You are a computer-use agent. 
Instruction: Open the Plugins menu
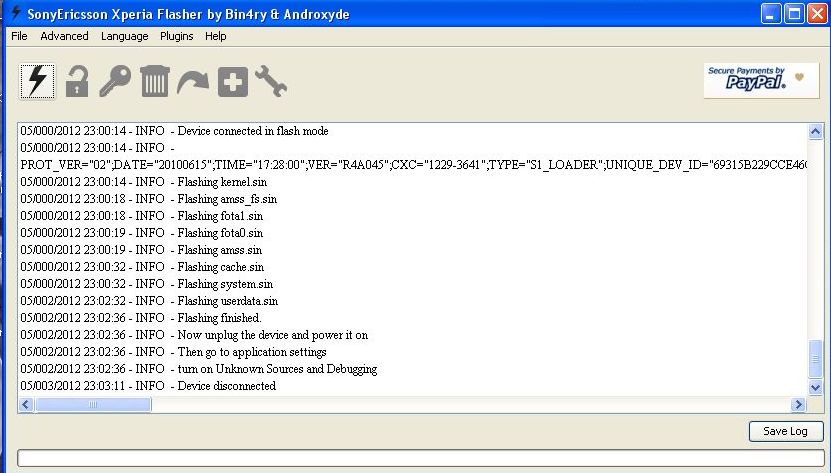pyautogui.click(x=176, y=36)
